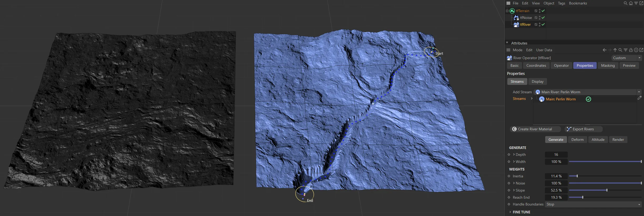This screenshot has width=644, height=216.
Task: Click Attributes target circle icon
Action: [636, 50]
